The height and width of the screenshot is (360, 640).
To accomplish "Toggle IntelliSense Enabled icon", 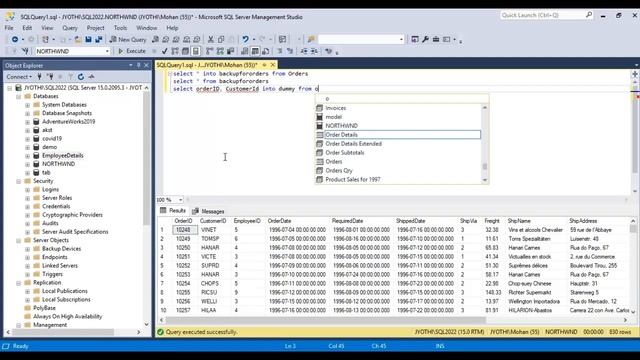I will (196, 51).
